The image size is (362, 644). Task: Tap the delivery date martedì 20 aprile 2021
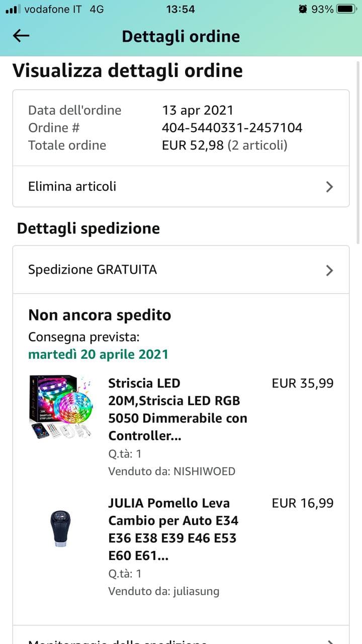(x=98, y=354)
